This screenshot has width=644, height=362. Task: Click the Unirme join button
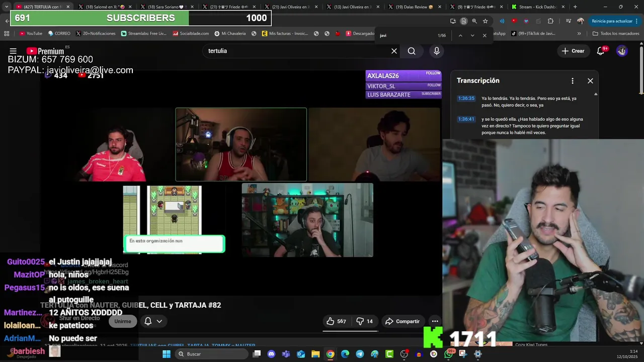[123, 321]
